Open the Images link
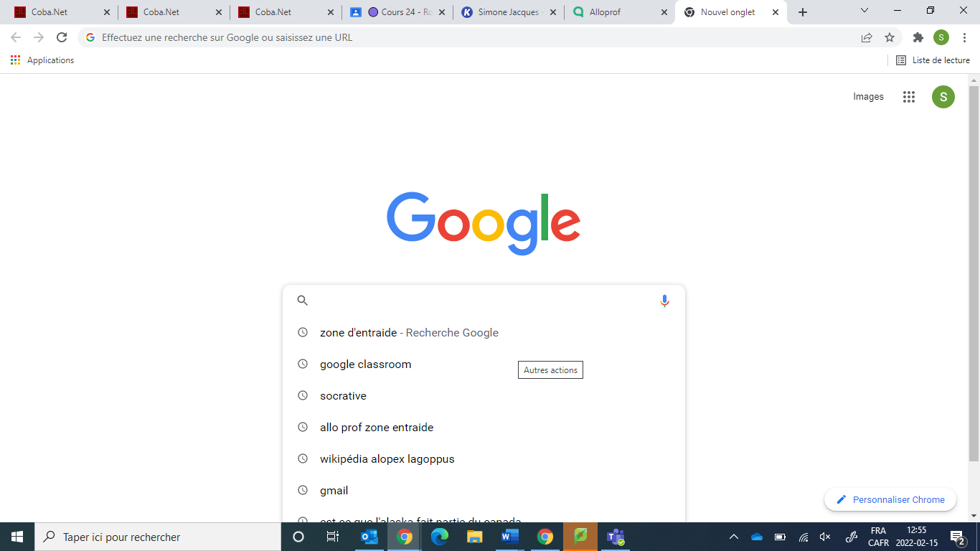980x551 pixels. pyautogui.click(x=868, y=97)
